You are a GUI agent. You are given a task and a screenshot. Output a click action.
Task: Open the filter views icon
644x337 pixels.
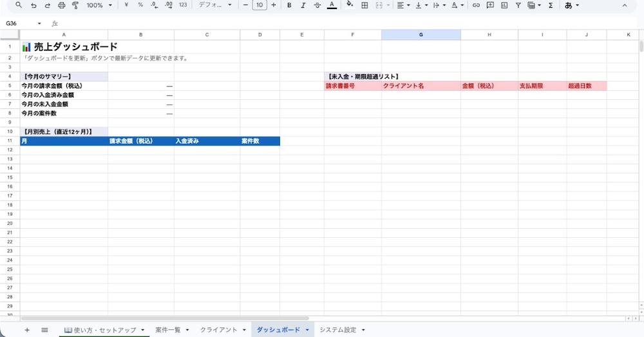531,5
